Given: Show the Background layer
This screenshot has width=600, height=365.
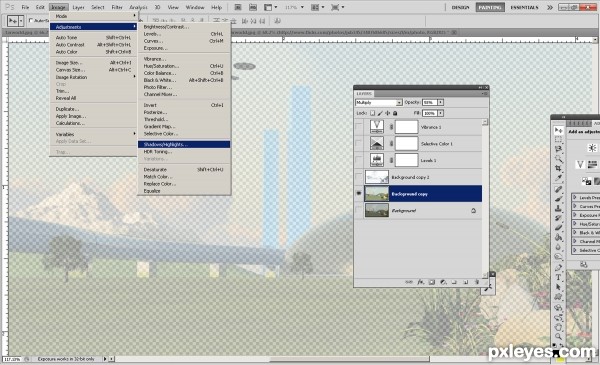Looking at the screenshot, I should click(x=359, y=210).
